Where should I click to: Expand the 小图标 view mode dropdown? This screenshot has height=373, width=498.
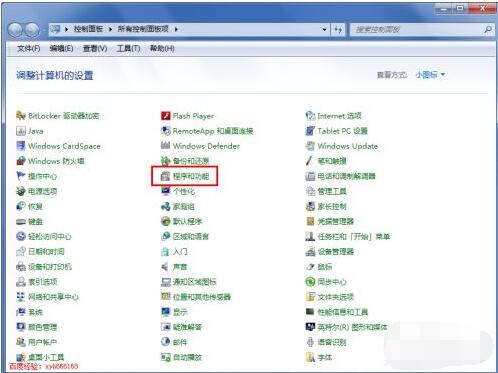[430, 75]
